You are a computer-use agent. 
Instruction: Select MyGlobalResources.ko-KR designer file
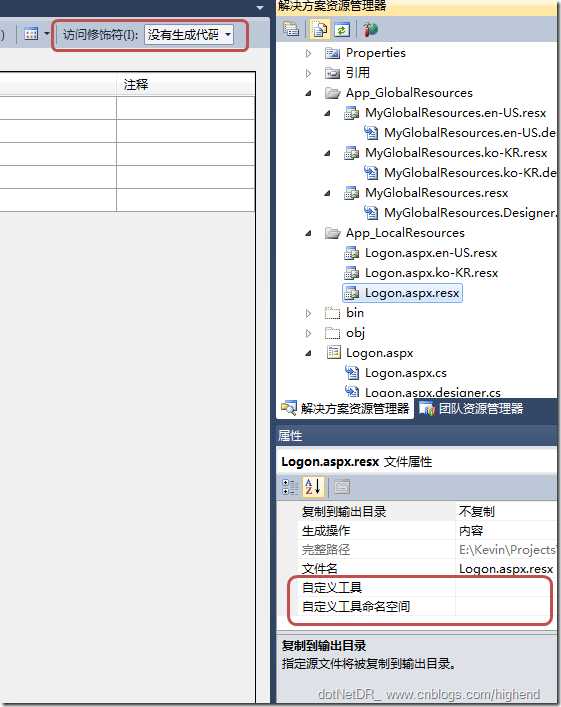pos(470,173)
